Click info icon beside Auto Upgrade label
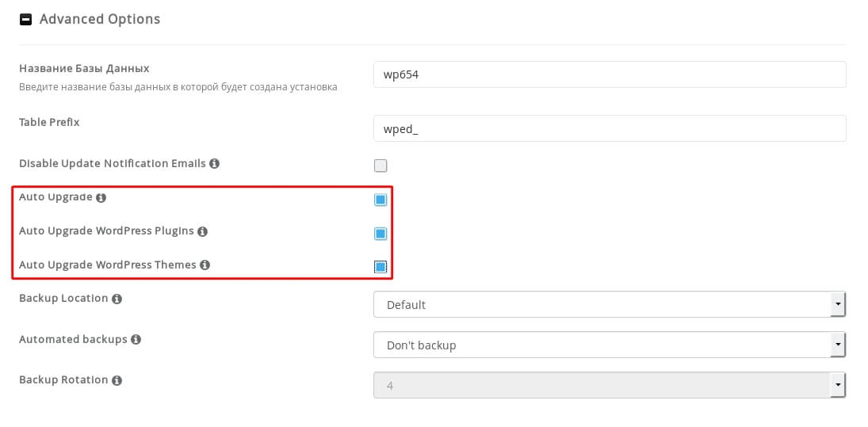Screen dimensions: 868x427 pyautogui.click(x=100, y=197)
